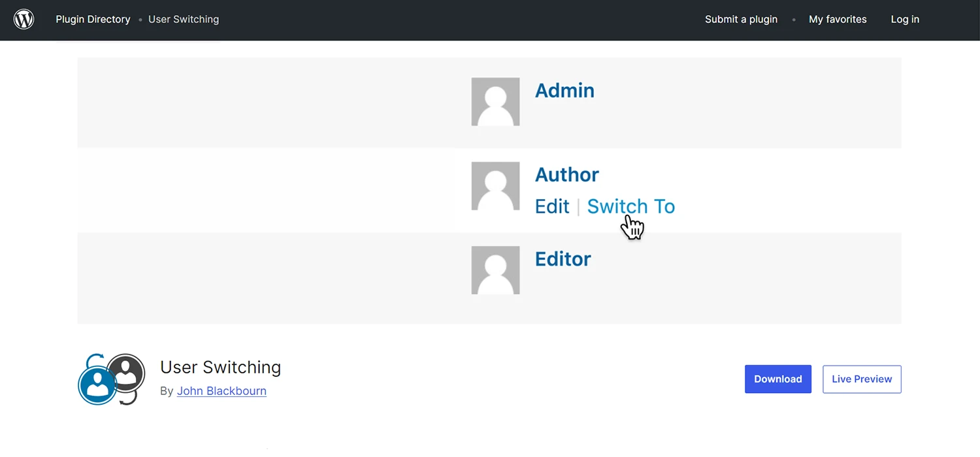The image size is (980, 457).
Task: Click the WordPress logo icon
Action: tap(24, 20)
